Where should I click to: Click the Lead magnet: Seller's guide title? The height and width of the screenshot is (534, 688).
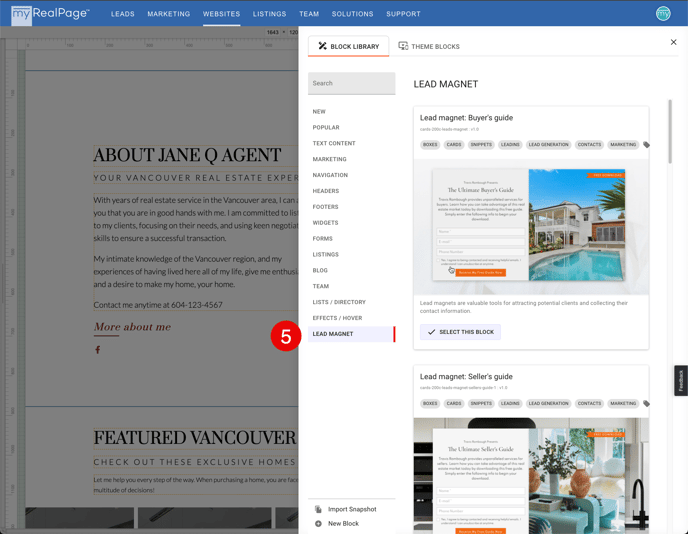[466, 377]
